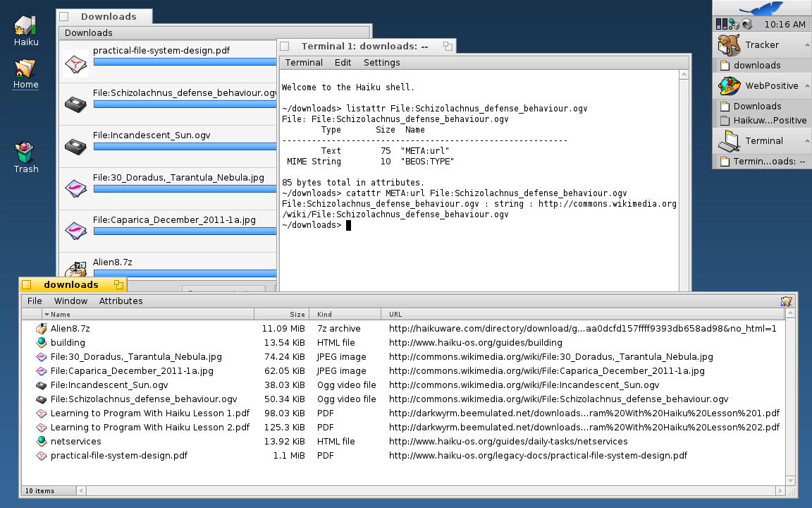Screen dimensions: 812x508
Task: Collapse the Tracker group in Deskbar
Action: (806, 45)
